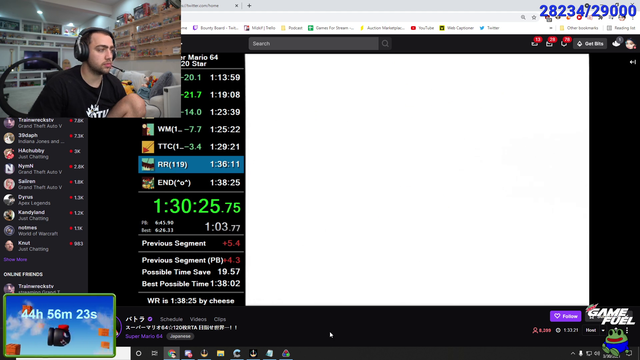640x360 pixels.
Task: Open the Schedule tab of the channel
Action: click(171, 319)
